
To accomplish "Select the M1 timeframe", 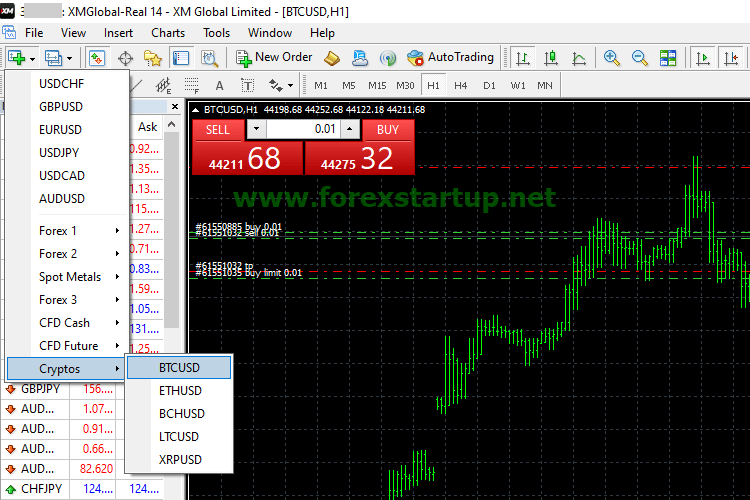I will 320,86.
